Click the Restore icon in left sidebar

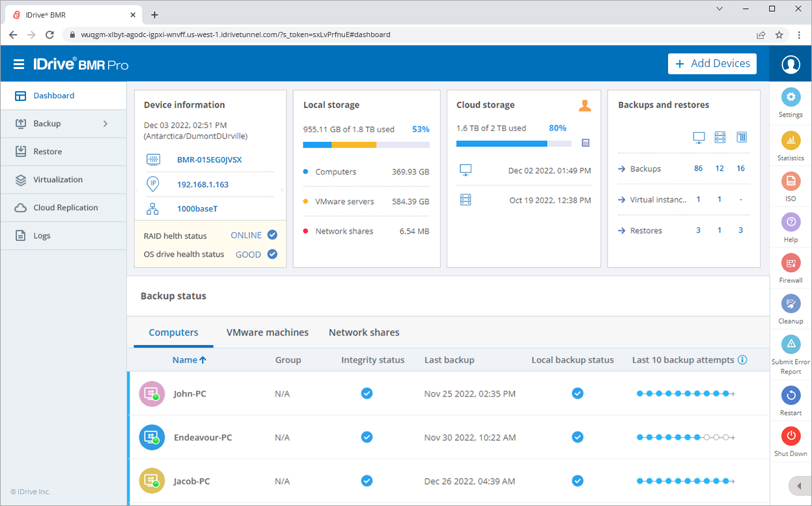click(20, 152)
